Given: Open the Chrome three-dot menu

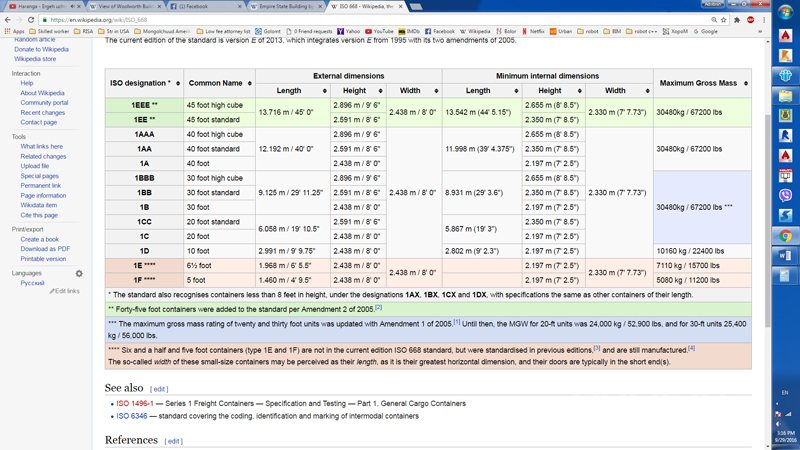Looking at the screenshot, I should [x=765, y=19].
